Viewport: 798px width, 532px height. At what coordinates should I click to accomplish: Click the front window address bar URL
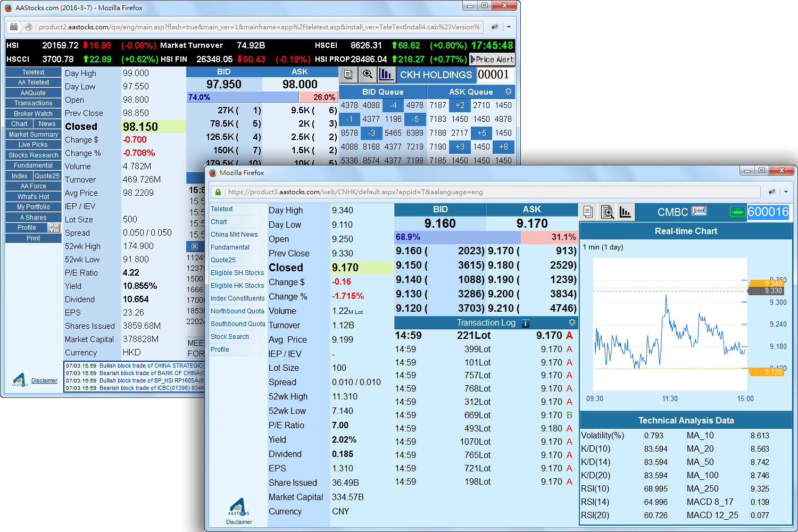point(486,192)
